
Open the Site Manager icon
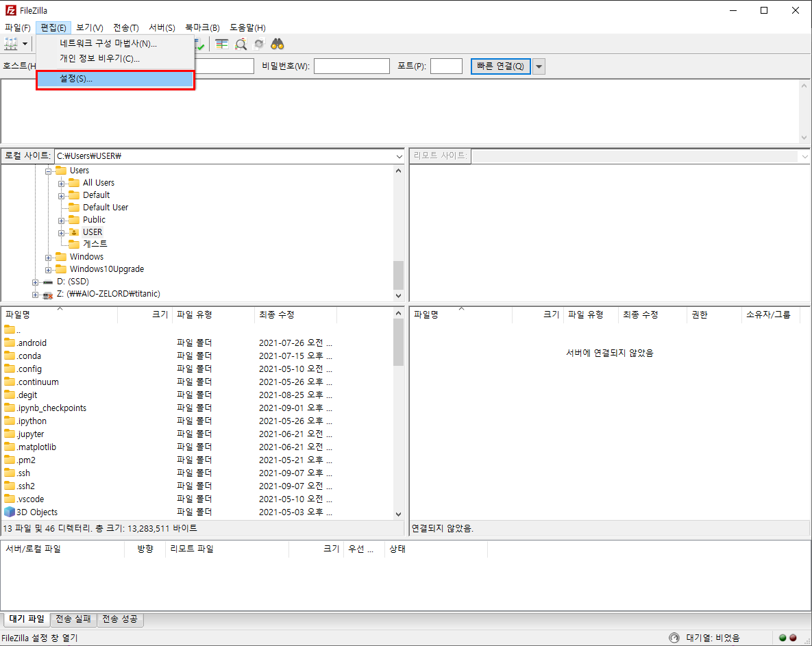[x=10, y=44]
